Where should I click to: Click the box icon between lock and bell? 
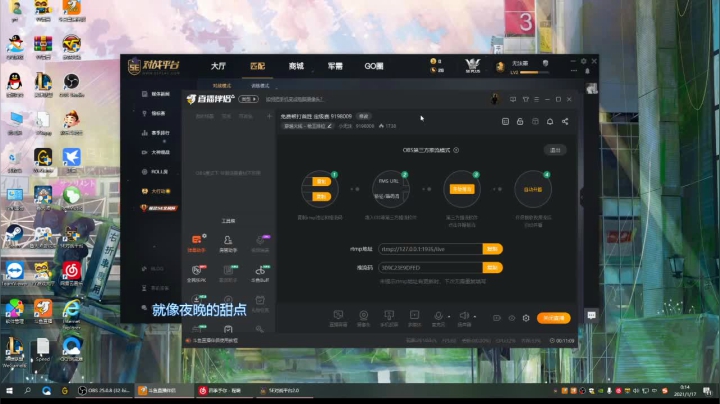(535, 121)
